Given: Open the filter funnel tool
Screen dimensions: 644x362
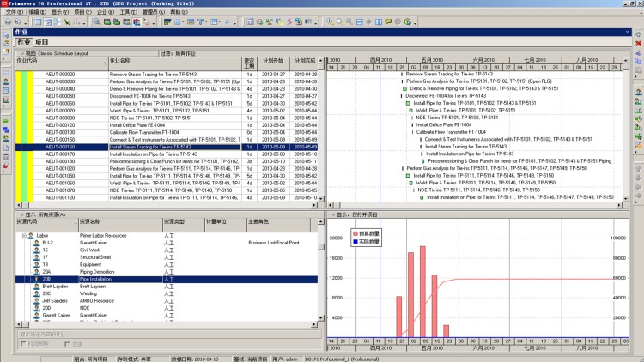Looking at the screenshot, I should click(x=200, y=21).
